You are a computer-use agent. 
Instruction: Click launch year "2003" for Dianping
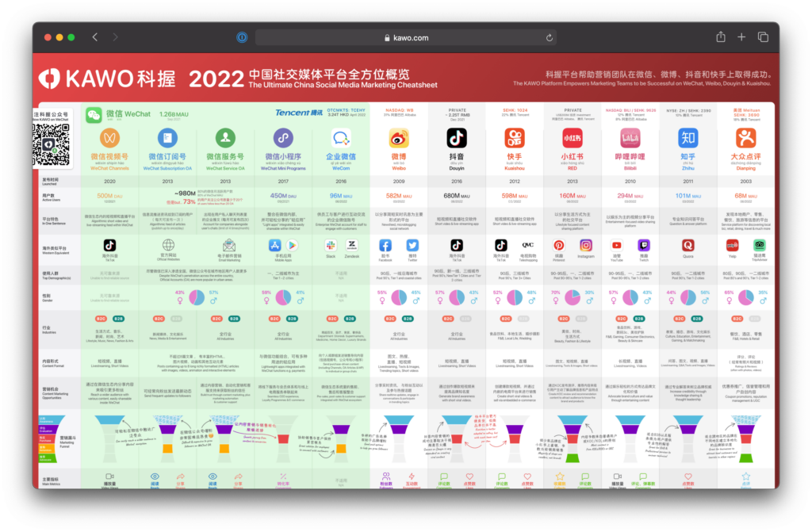(x=745, y=182)
